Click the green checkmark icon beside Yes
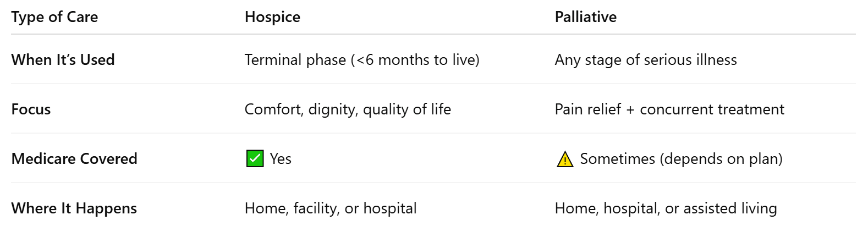 coord(255,159)
